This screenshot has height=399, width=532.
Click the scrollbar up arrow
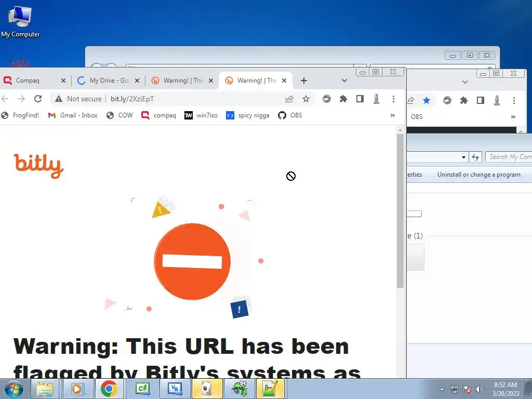(x=401, y=130)
